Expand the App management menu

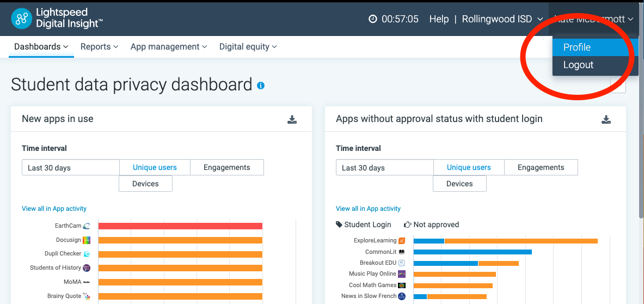(x=169, y=47)
